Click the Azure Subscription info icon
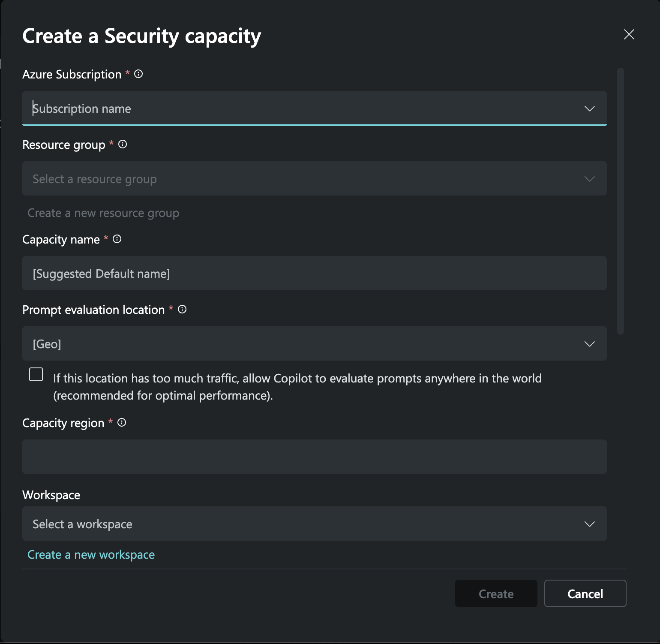 (x=138, y=74)
